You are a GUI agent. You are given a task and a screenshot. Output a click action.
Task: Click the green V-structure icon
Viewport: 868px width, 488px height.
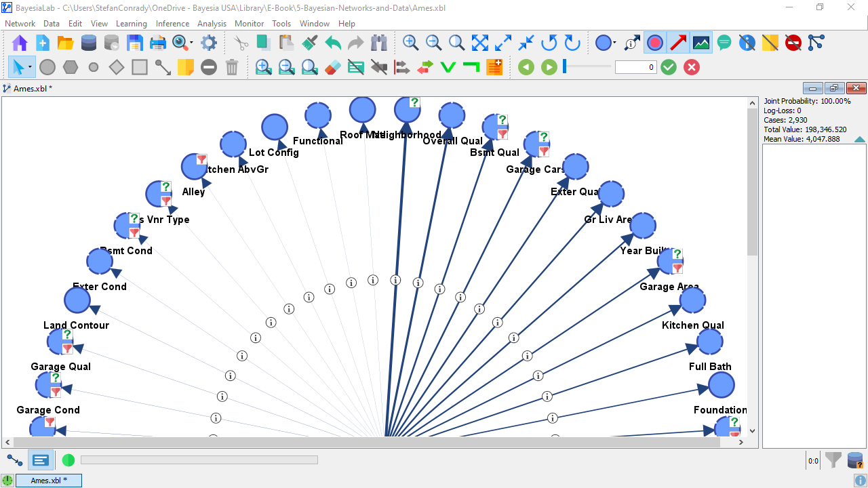pyautogui.click(x=448, y=67)
